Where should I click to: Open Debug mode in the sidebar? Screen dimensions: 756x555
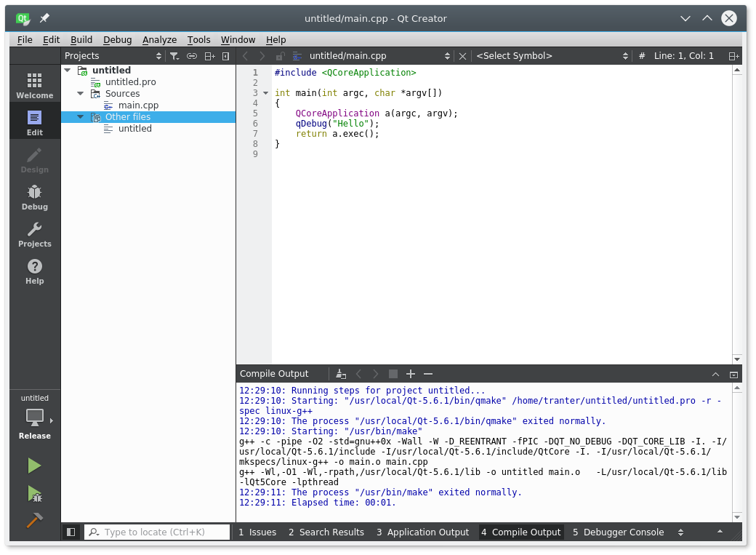click(34, 196)
